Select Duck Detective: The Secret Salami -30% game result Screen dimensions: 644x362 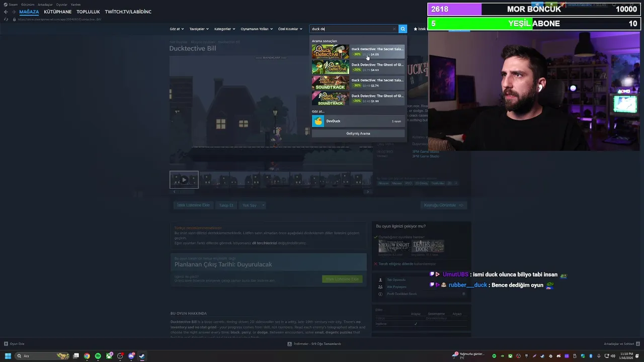click(358, 52)
